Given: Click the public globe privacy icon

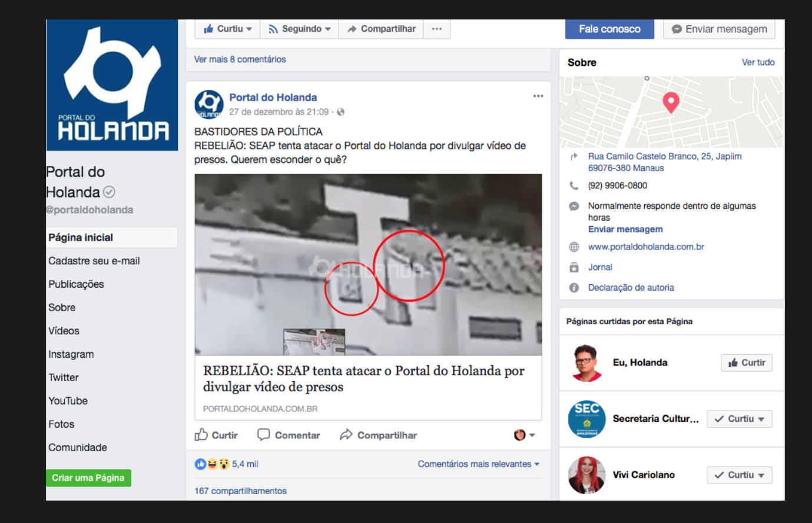Looking at the screenshot, I should [340, 112].
